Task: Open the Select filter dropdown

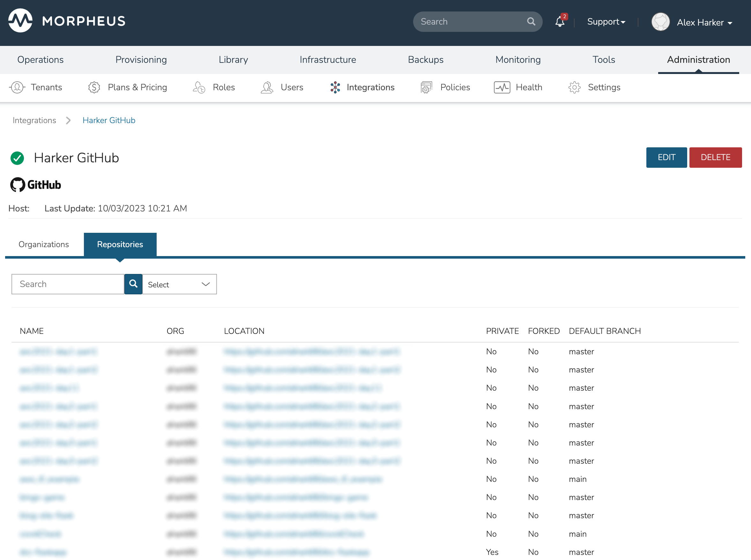Action: tap(179, 284)
